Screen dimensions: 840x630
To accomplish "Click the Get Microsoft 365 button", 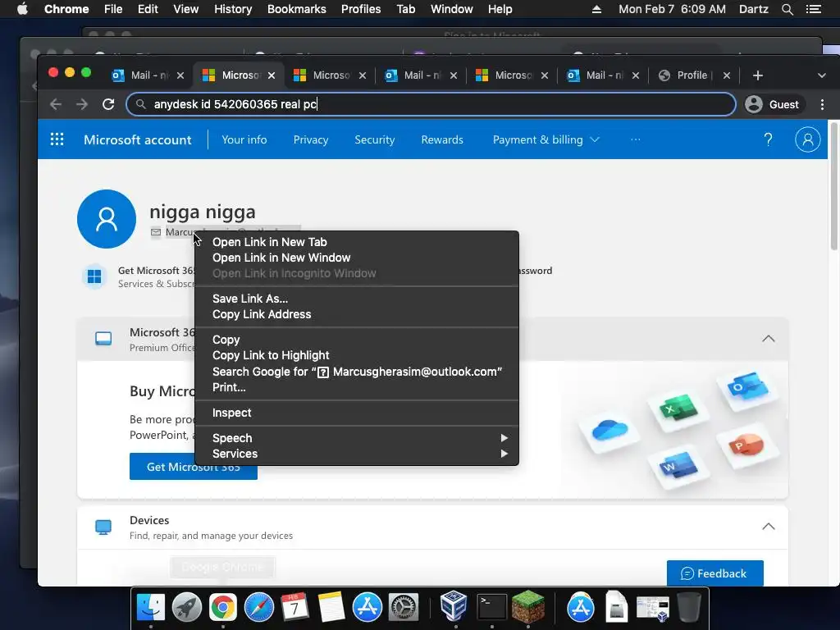I will tap(194, 467).
